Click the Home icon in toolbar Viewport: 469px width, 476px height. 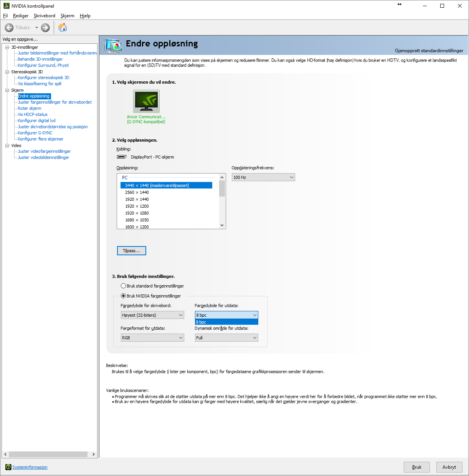click(x=63, y=27)
